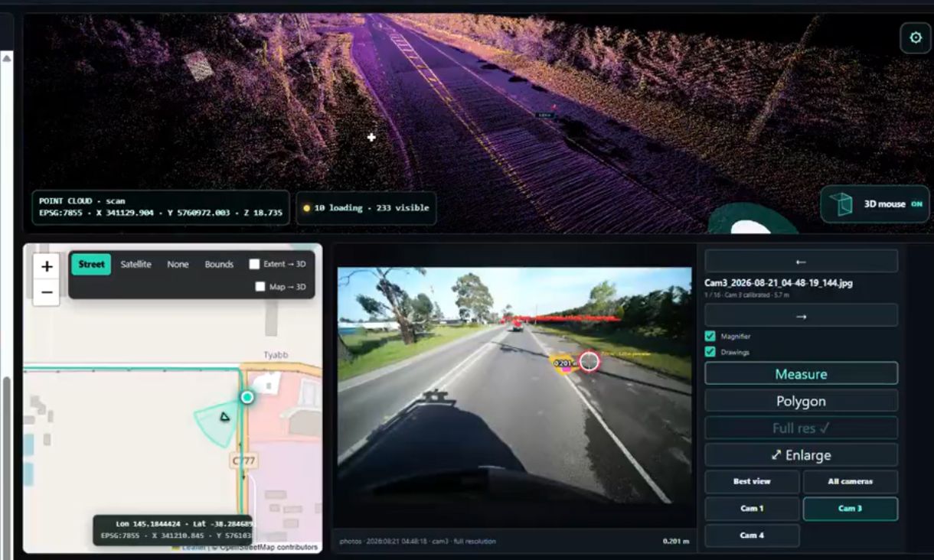This screenshot has width=934, height=560.
Task: Click the teal camera position marker on map
Action: (x=247, y=397)
